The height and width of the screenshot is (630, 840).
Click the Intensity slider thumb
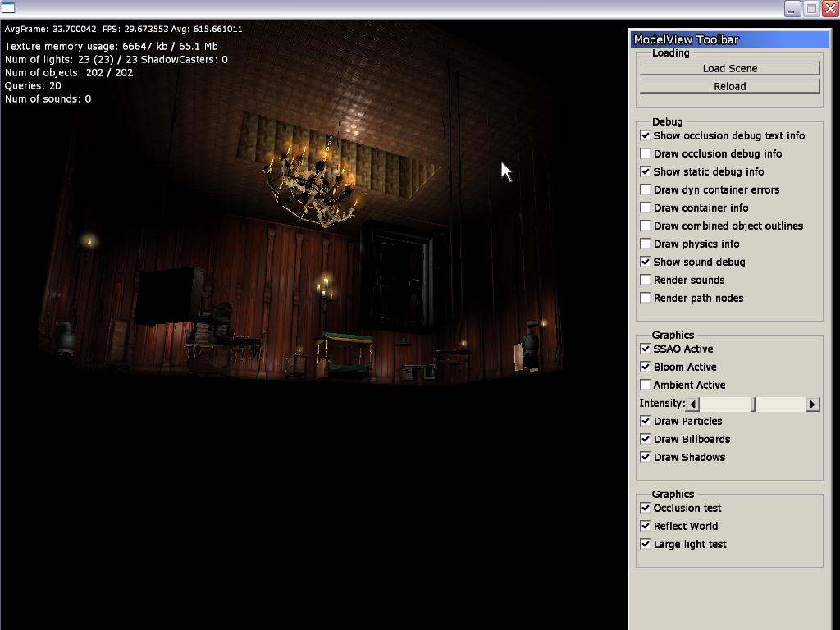tap(753, 404)
